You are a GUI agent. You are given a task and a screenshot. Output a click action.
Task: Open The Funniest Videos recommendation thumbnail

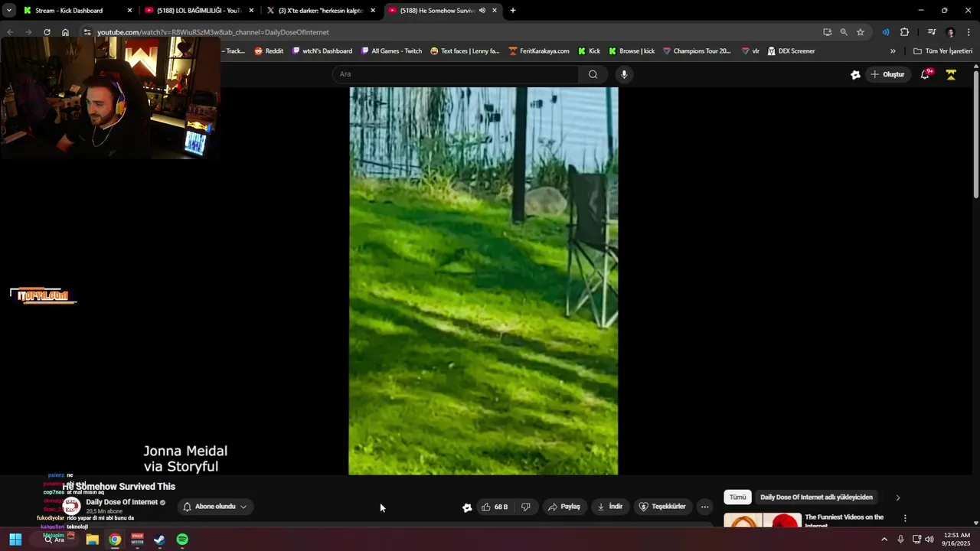coord(762,520)
